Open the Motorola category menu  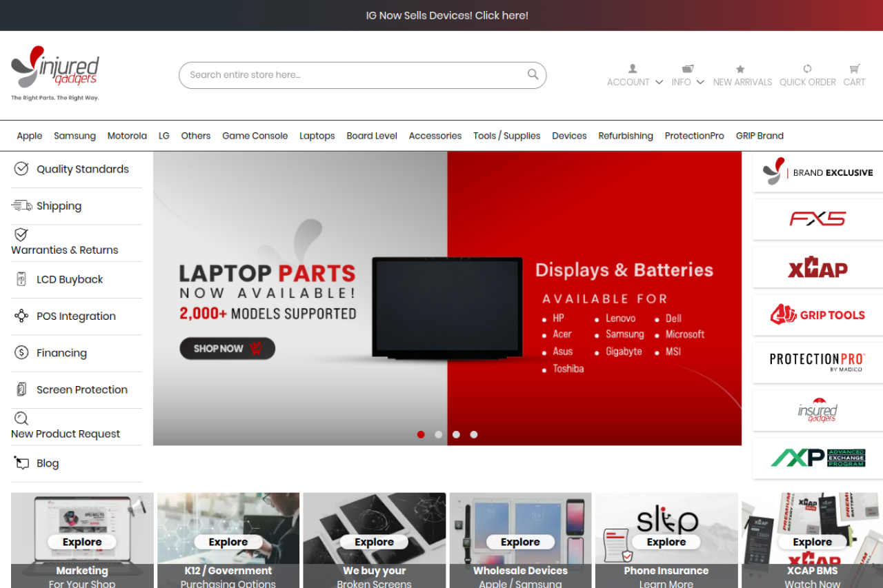pos(127,136)
